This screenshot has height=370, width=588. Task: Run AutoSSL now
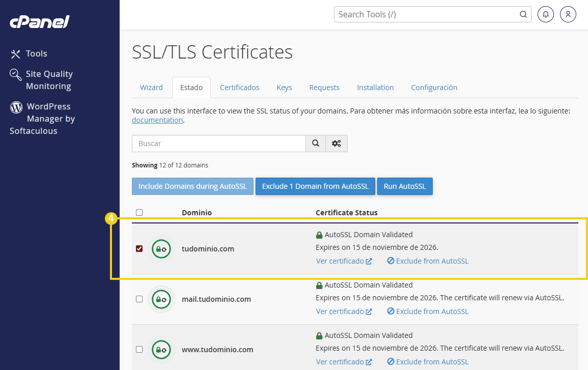405,186
